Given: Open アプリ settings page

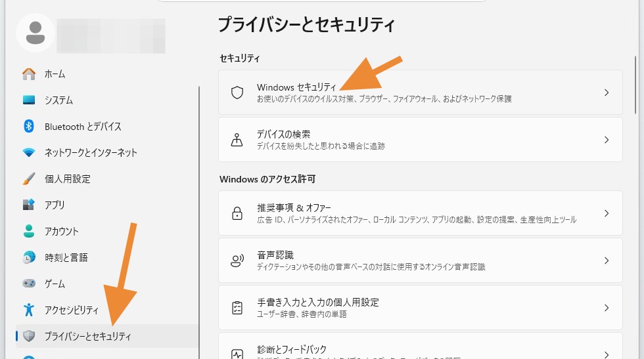Looking at the screenshot, I should pyautogui.click(x=106, y=205).
